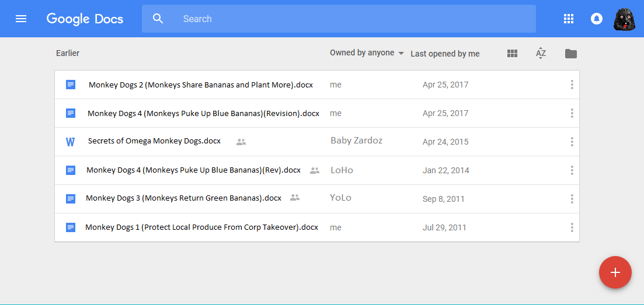Open the A-Z sort options

pyautogui.click(x=541, y=54)
